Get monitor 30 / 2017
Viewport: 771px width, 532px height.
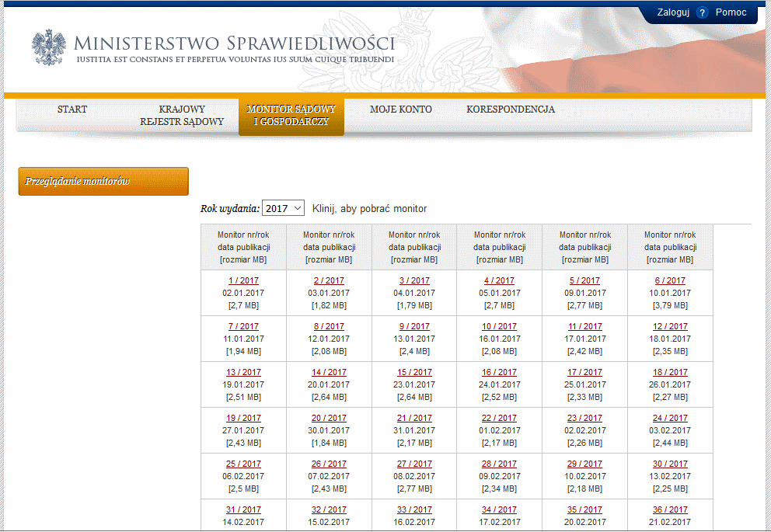tap(670, 464)
